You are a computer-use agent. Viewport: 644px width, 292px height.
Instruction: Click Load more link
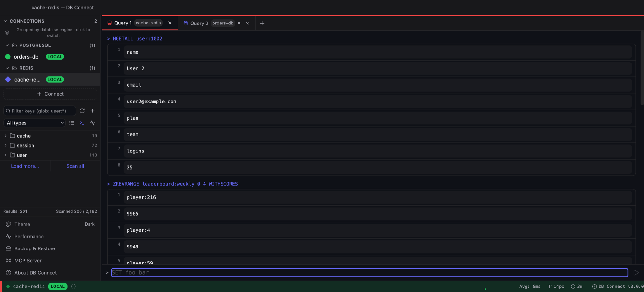coord(25,166)
